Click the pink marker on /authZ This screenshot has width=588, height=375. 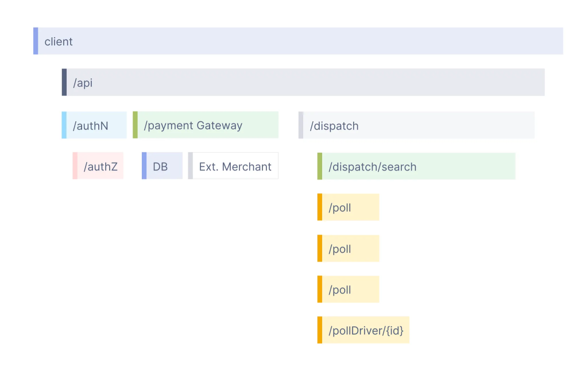75,167
